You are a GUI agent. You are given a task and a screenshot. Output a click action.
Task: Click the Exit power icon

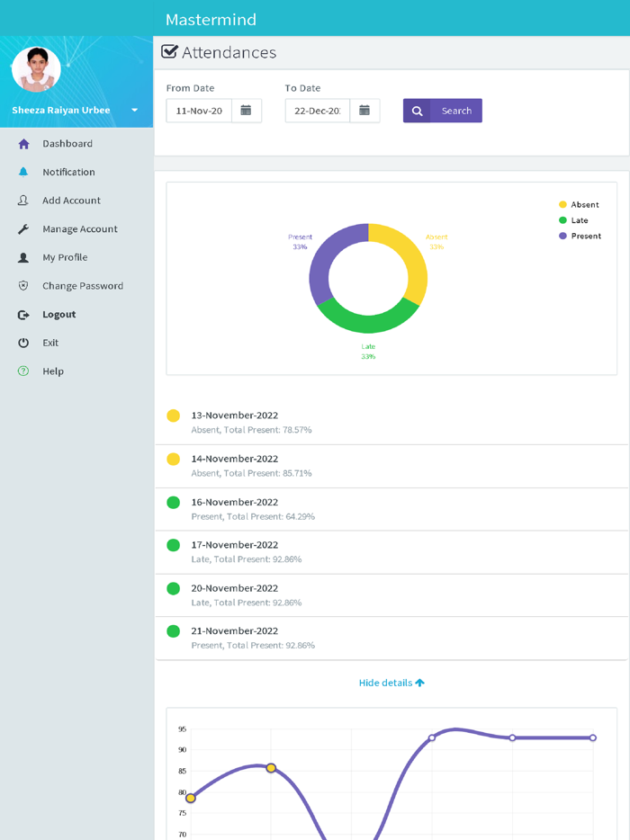point(23,343)
